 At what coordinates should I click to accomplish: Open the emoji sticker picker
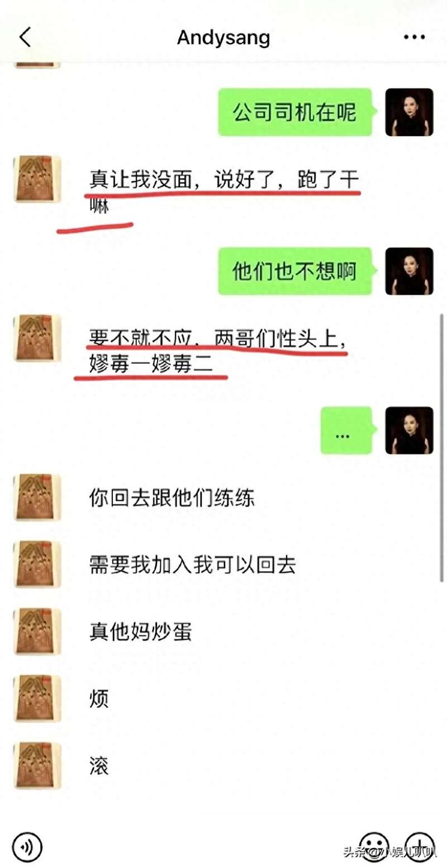pyautogui.click(x=374, y=846)
